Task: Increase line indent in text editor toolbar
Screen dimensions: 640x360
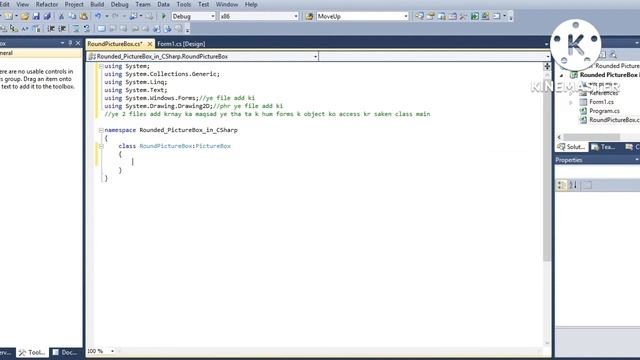Action: pos(62,29)
